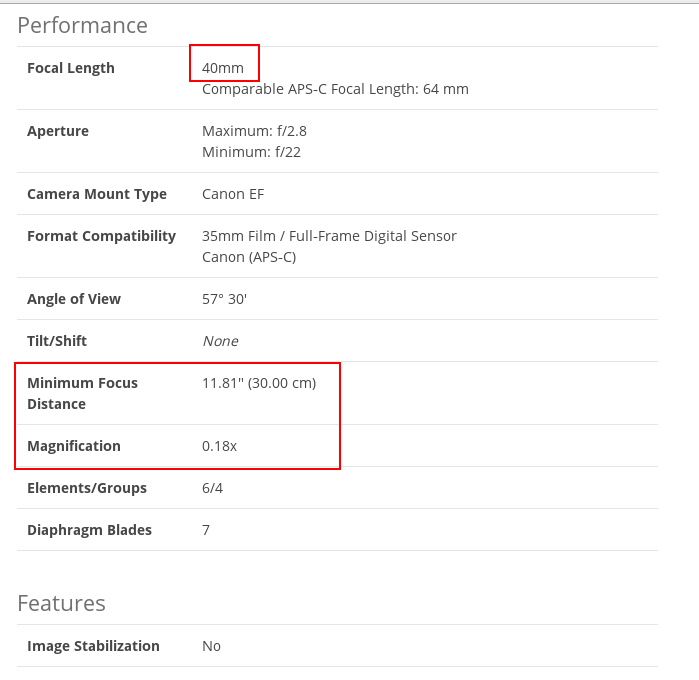699x680 pixels.
Task: Click the Comparable APS-C Focal Length text
Action: click(335, 89)
